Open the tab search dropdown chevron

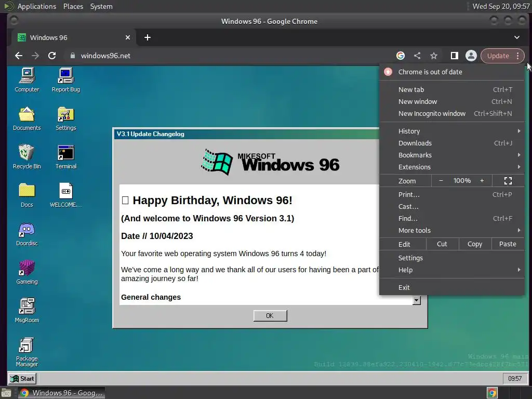pyautogui.click(x=517, y=37)
